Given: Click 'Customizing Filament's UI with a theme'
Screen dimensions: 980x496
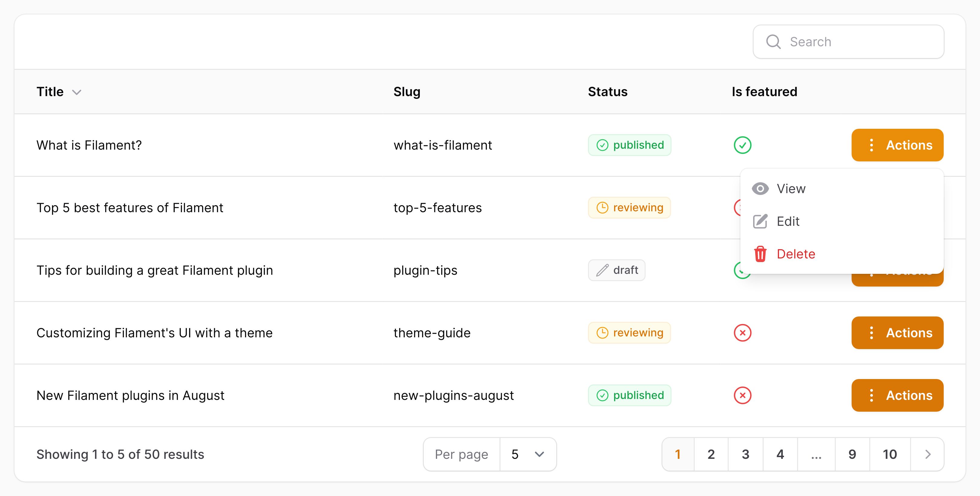Looking at the screenshot, I should (155, 333).
